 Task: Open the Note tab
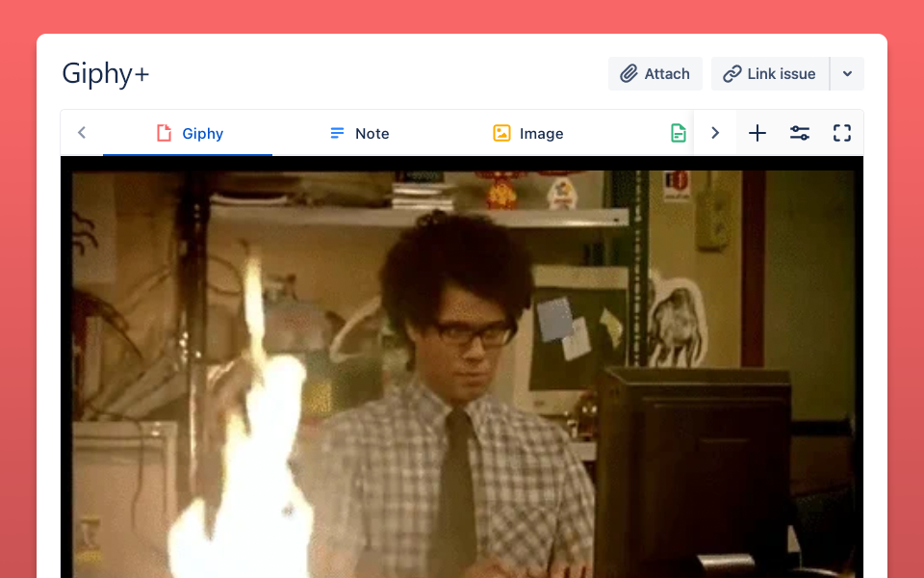coord(359,133)
